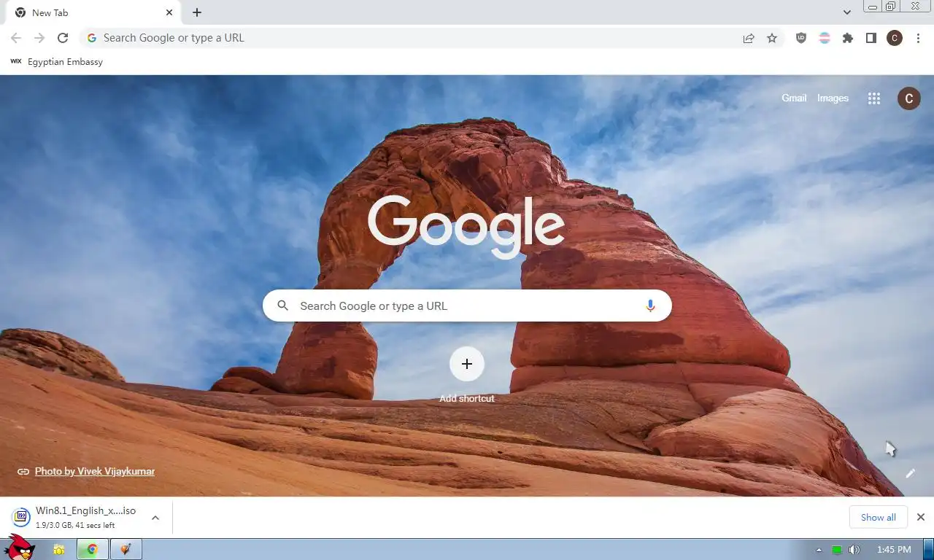The height and width of the screenshot is (560, 934).
Task: Open the Extensions puzzle-piece menu
Action: (848, 38)
